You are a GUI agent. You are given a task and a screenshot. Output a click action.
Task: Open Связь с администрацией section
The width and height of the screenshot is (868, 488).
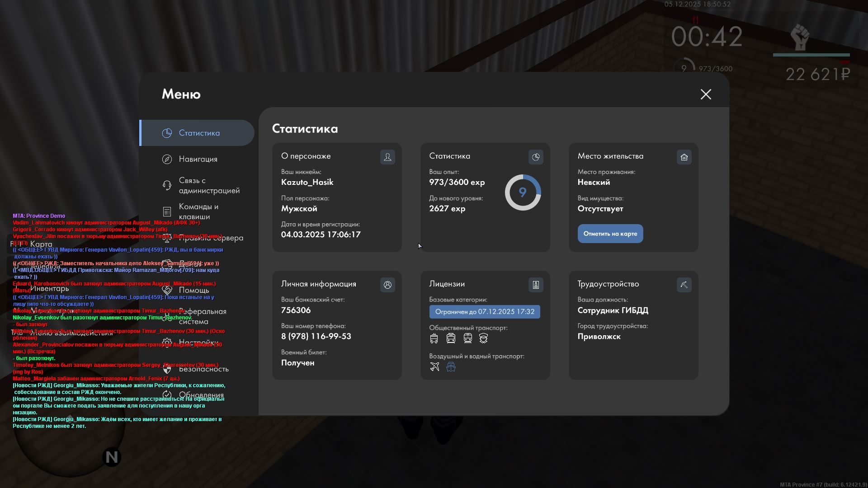[209, 185]
